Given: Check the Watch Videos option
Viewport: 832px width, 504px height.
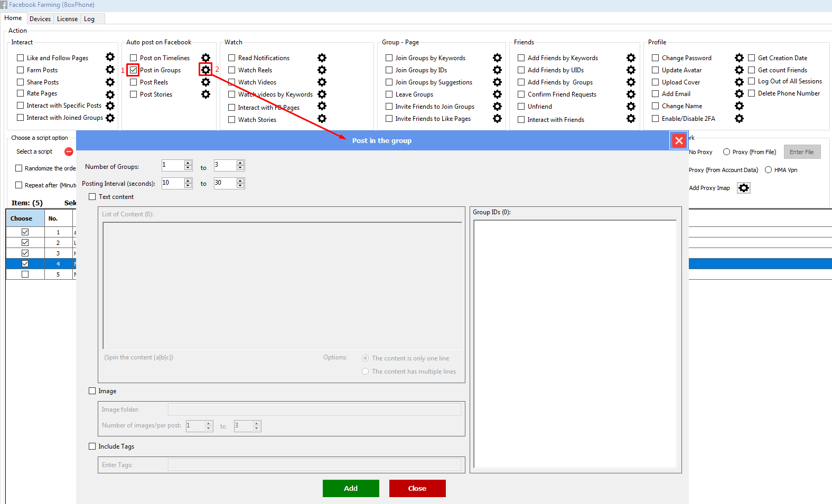Looking at the screenshot, I should pyautogui.click(x=231, y=82).
